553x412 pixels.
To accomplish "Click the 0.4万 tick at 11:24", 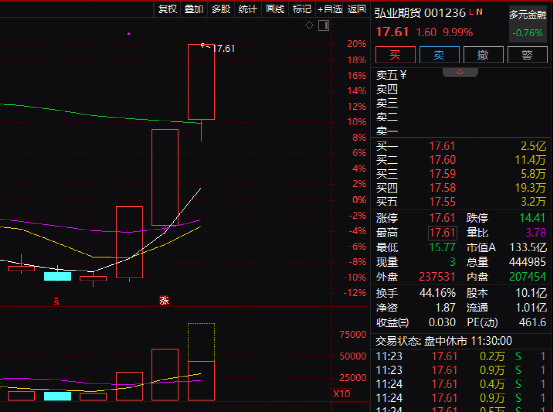I will click(492, 384).
